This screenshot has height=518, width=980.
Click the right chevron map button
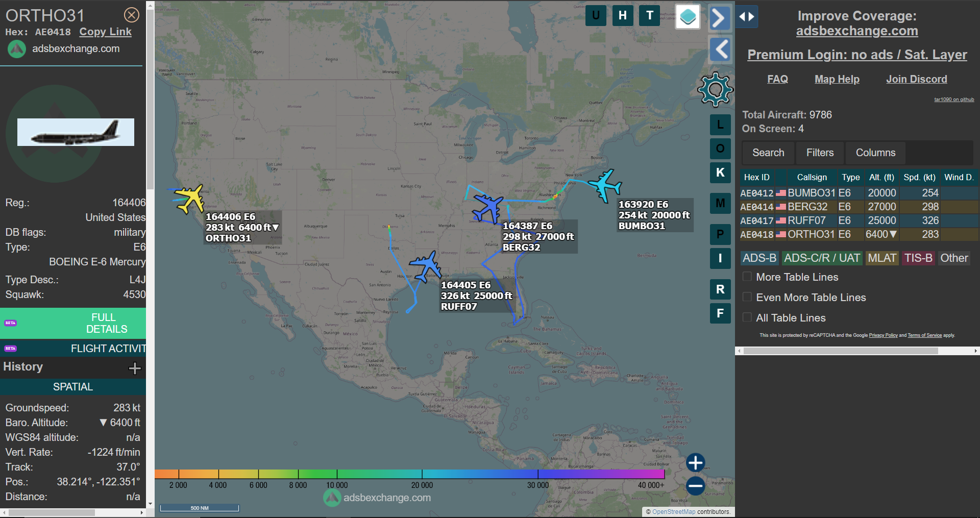coord(720,18)
